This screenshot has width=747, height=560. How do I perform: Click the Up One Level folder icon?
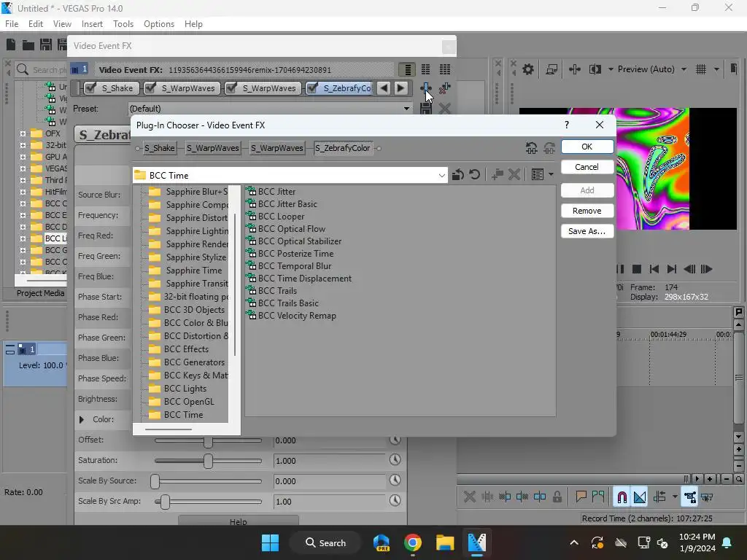458,175
